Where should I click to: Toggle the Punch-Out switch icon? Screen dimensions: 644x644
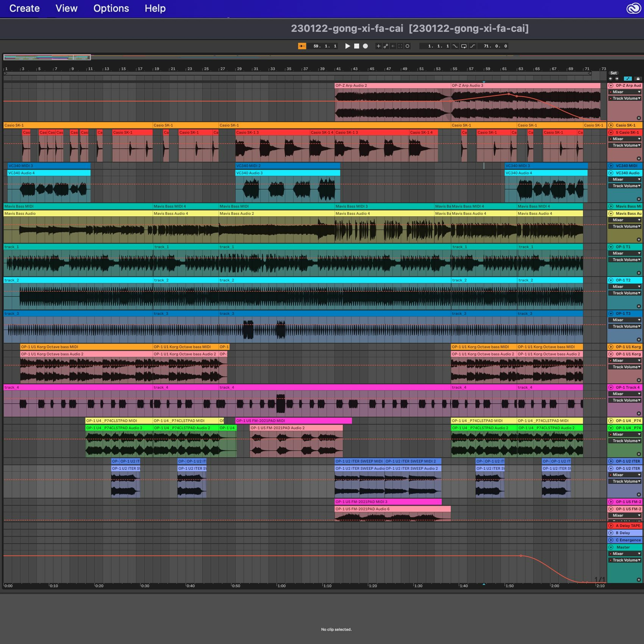click(473, 46)
